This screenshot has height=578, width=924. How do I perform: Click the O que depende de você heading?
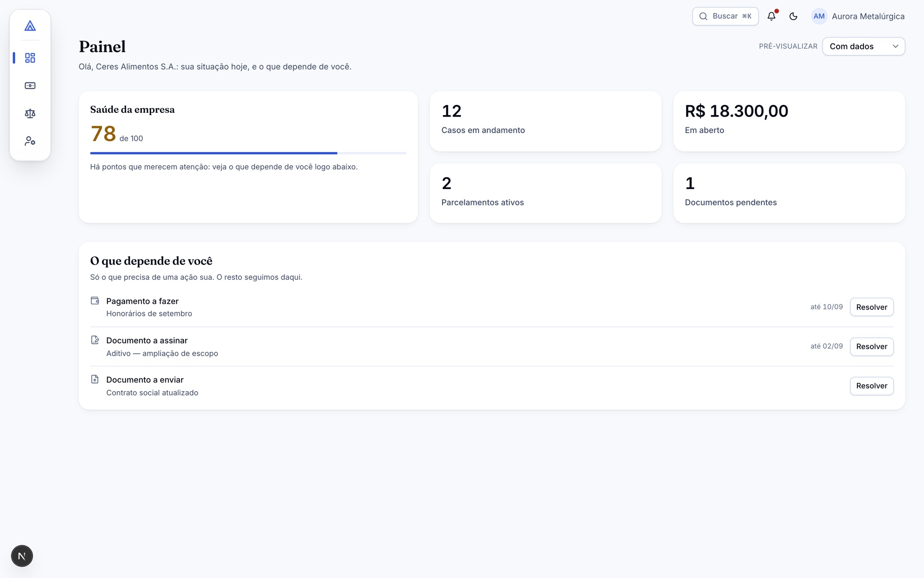[x=151, y=261]
